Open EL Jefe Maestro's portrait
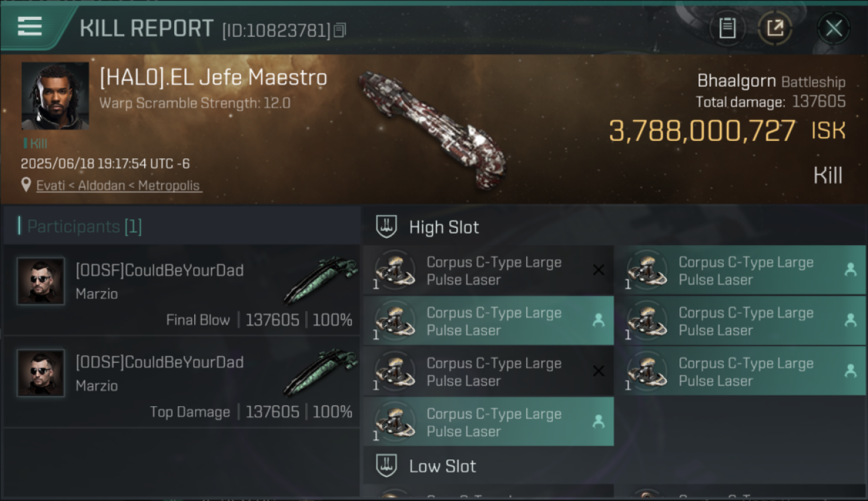This screenshot has width=868, height=501. (x=55, y=96)
